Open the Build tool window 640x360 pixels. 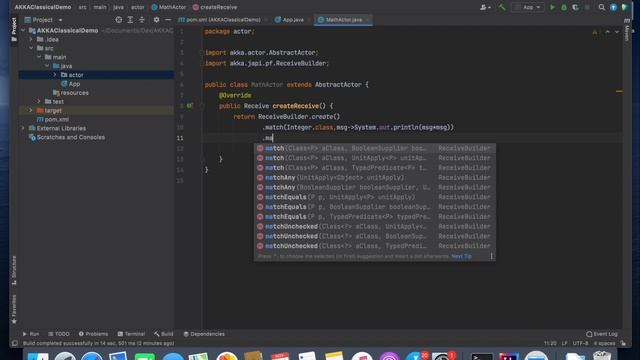click(x=164, y=334)
